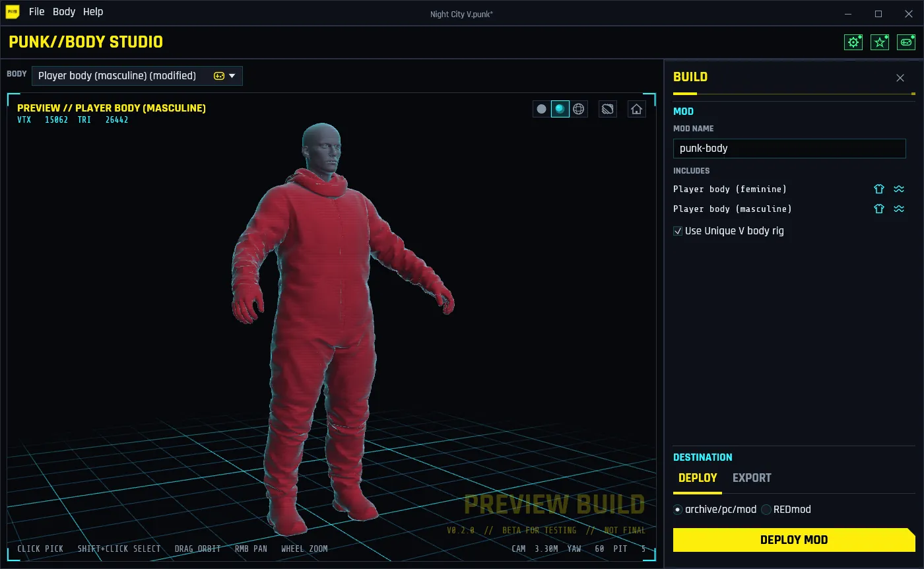Minimize the application window

[848, 13]
